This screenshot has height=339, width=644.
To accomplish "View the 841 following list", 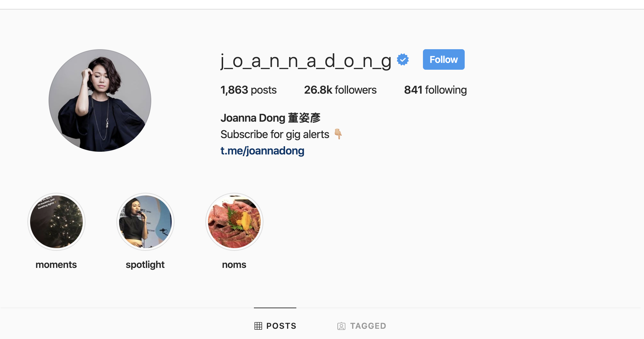I will pyautogui.click(x=435, y=90).
